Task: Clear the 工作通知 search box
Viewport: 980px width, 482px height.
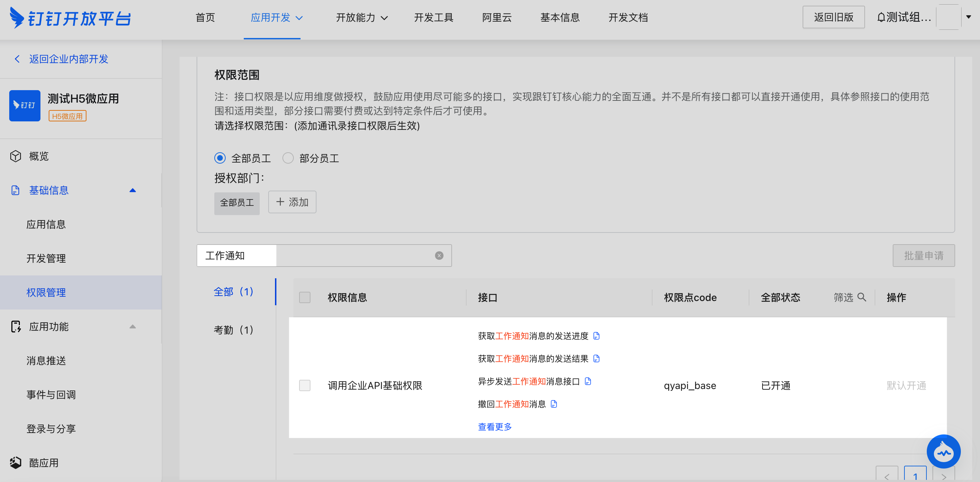Action: coord(439,256)
